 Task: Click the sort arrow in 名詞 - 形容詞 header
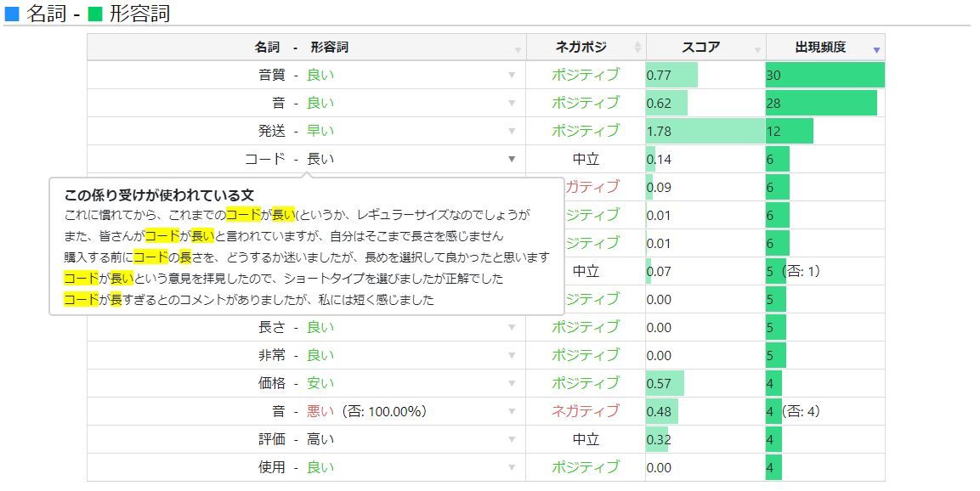(x=518, y=51)
